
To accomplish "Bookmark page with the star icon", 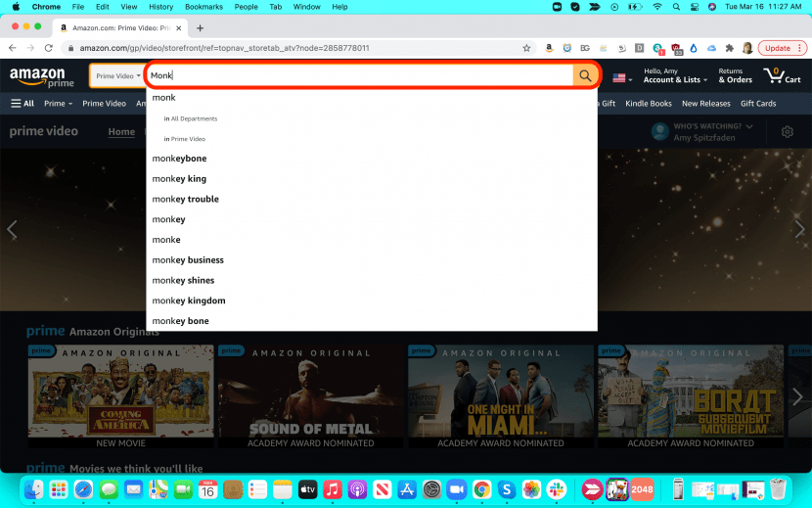I will pos(526,48).
